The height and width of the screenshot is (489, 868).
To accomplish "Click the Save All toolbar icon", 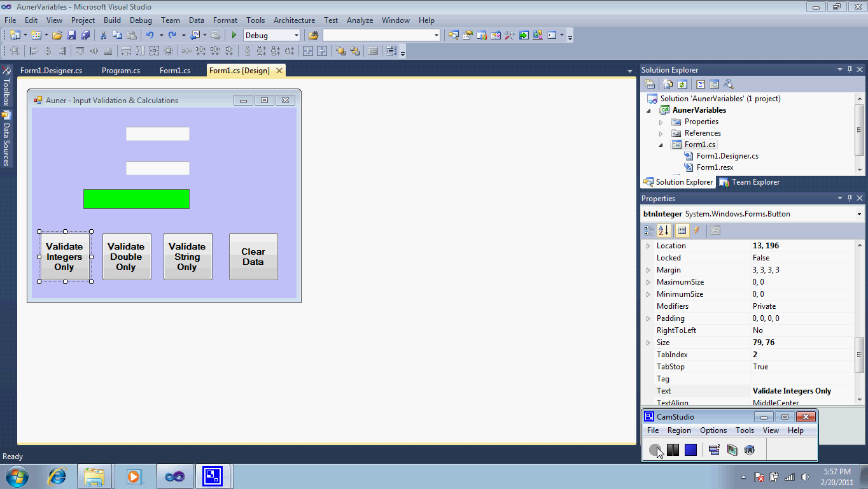I will (85, 36).
